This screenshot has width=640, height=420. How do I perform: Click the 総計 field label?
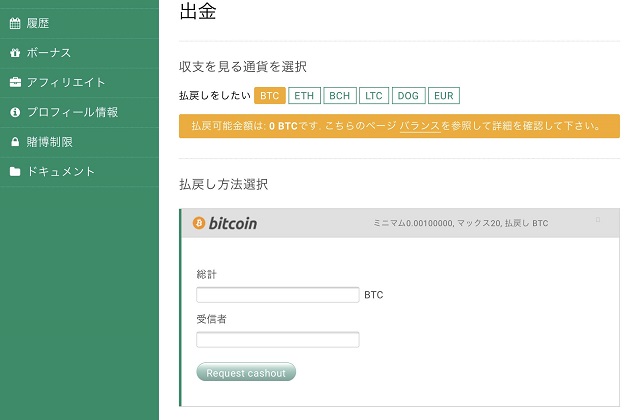pyautogui.click(x=207, y=274)
